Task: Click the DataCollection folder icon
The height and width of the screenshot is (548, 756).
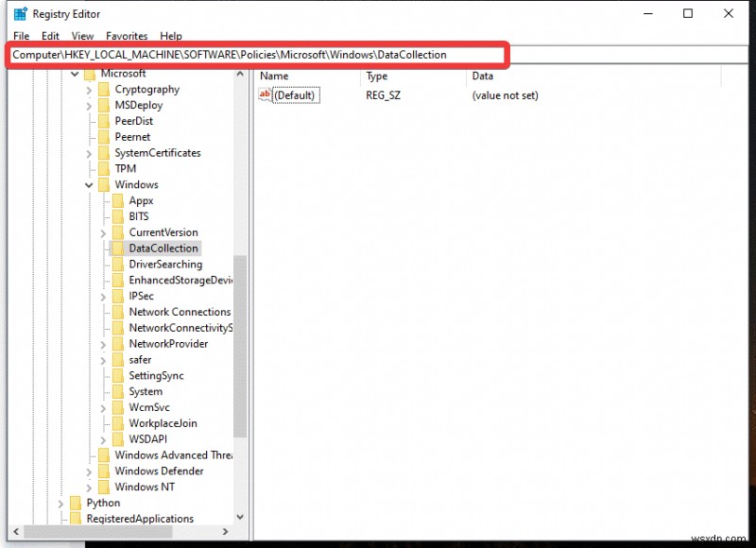Action: (x=118, y=248)
